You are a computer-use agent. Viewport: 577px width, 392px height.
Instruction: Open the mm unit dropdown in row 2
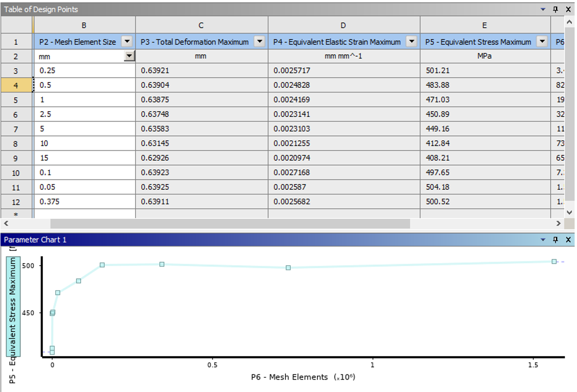129,57
